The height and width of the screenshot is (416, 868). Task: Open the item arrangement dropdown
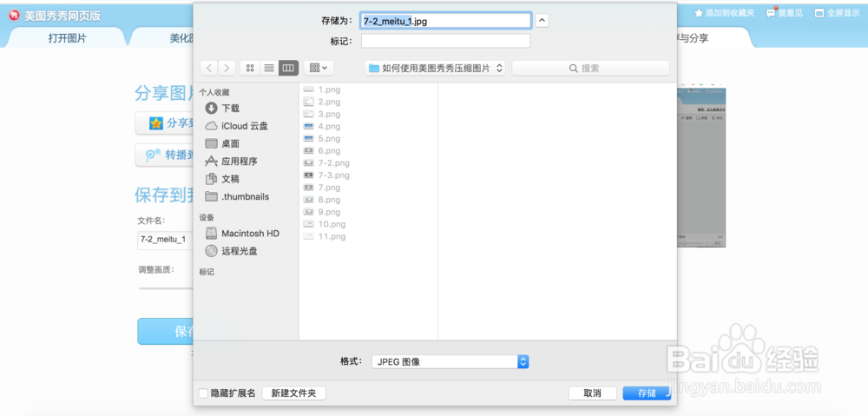(319, 68)
